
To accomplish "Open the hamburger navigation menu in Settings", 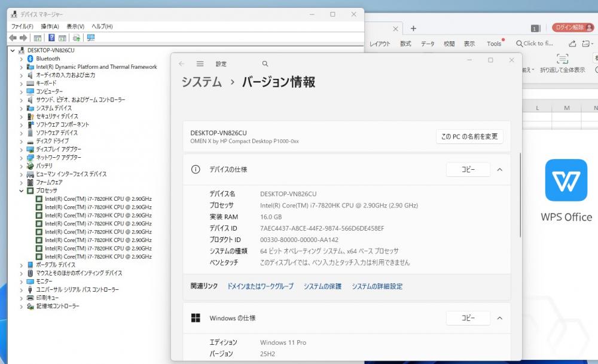I will 200,63.
